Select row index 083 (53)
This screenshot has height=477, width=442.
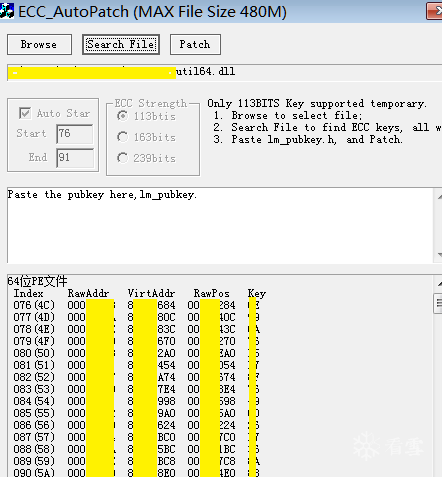pos(136,389)
